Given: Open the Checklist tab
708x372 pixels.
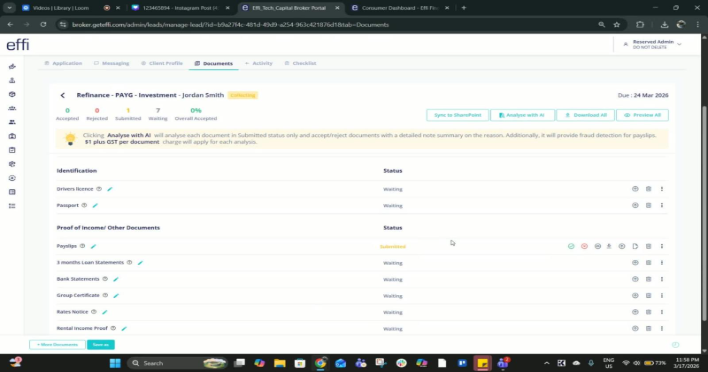Looking at the screenshot, I should [x=300, y=64].
